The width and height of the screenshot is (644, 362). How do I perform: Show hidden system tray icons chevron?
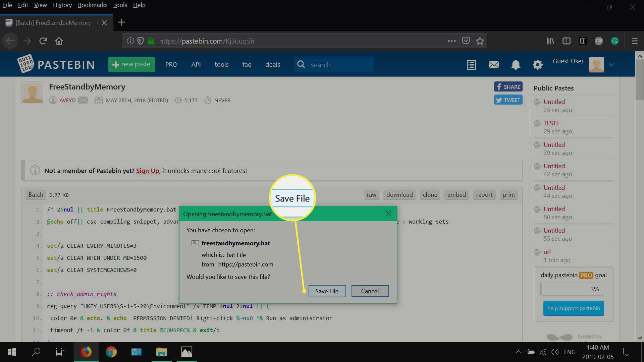point(518,352)
